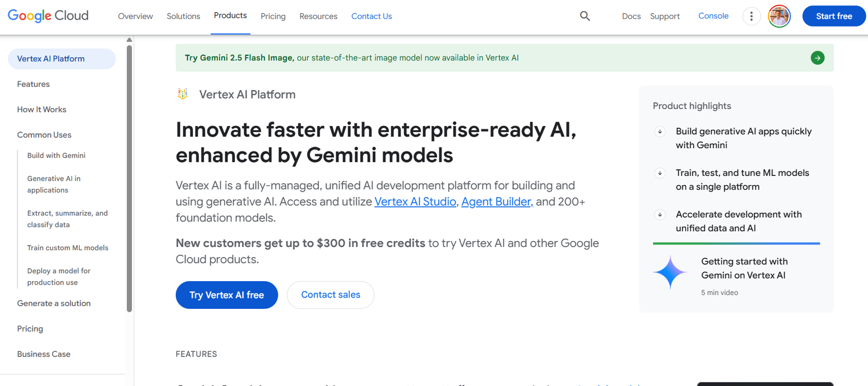Open the Agent Builder link
Image resolution: width=868 pixels, height=386 pixels.
click(496, 201)
